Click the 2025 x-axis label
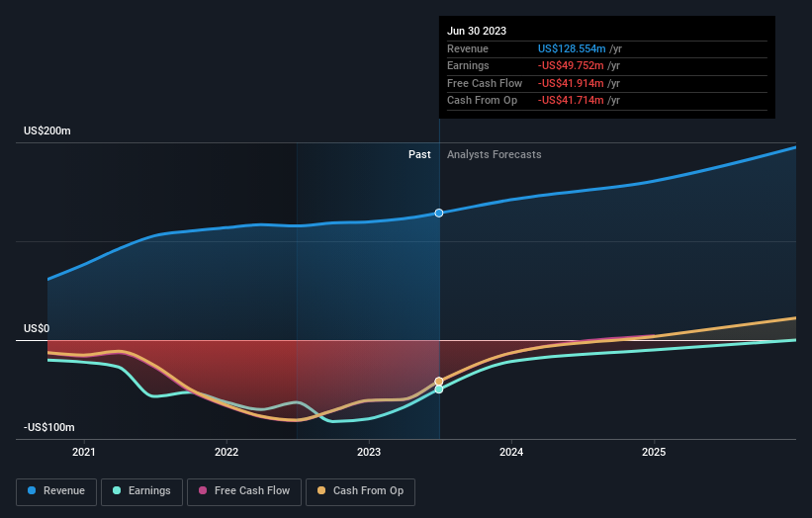The height and width of the screenshot is (518, 812). pos(654,453)
